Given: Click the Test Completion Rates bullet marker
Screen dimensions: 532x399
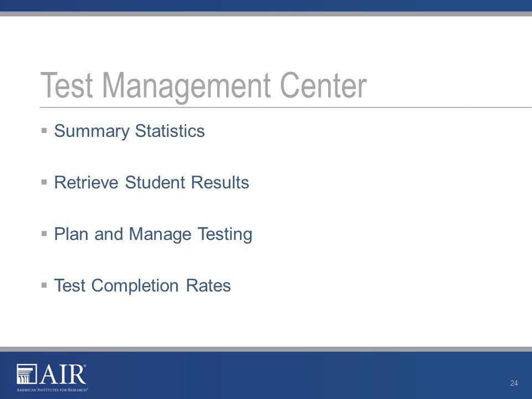Looking at the screenshot, I should (44, 285).
